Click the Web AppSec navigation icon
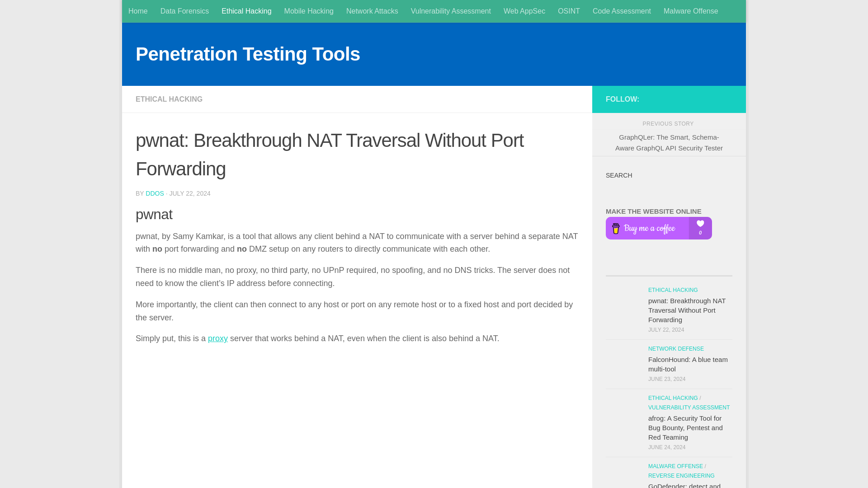 click(x=524, y=11)
